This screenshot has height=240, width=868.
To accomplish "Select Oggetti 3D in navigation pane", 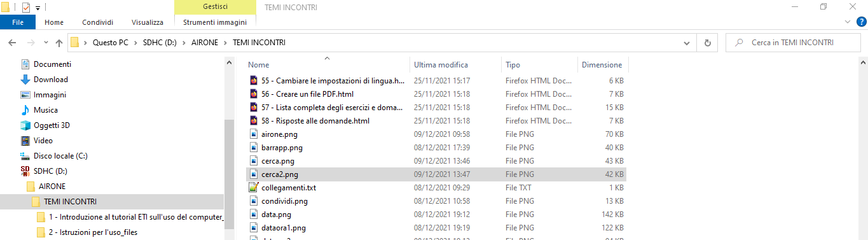I will click(x=52, y=125).
